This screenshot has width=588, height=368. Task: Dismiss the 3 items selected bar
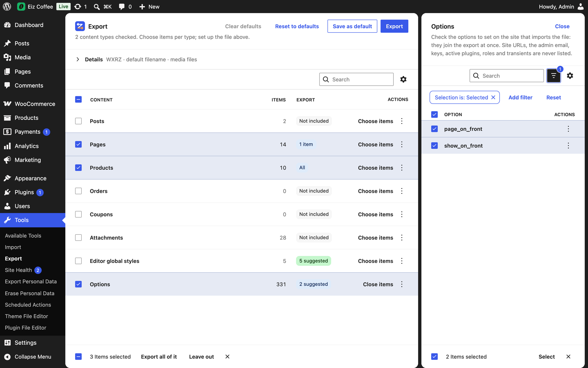click(227, 357)
